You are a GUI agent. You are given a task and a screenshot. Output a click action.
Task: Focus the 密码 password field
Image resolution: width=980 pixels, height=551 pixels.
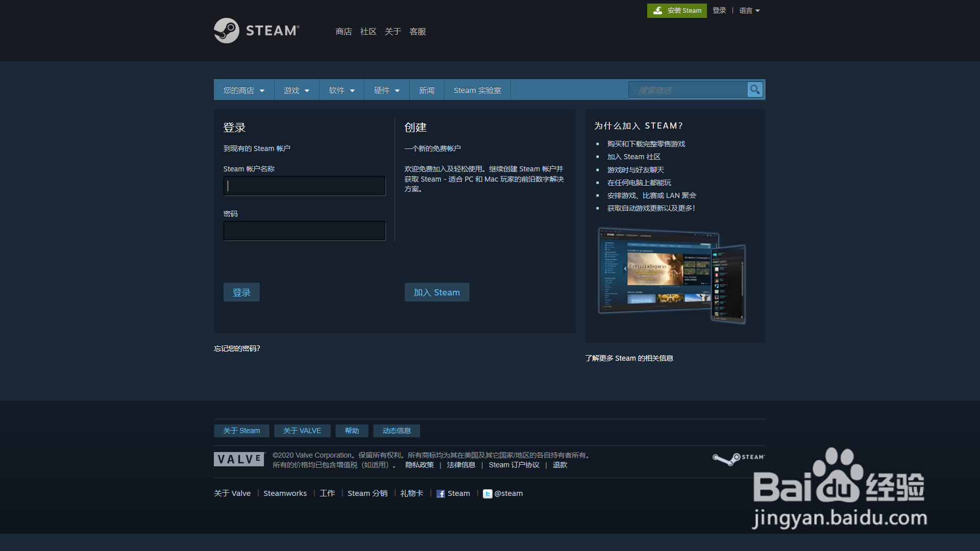click(x=304, y=231)
